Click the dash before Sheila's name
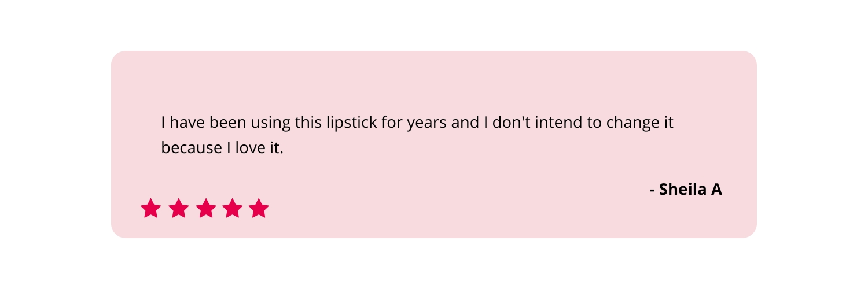Image resolution: width=868 pixels, height=289 pixels. tap(653, 190)
